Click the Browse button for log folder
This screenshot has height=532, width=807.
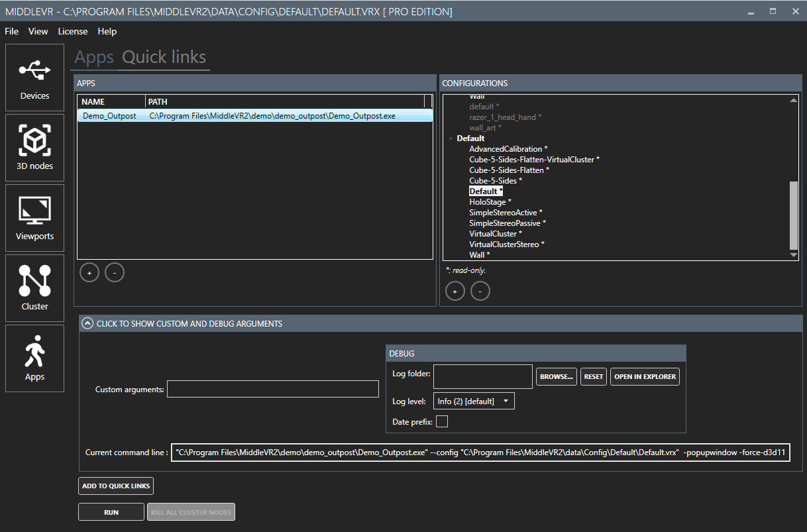coord(557,376)
